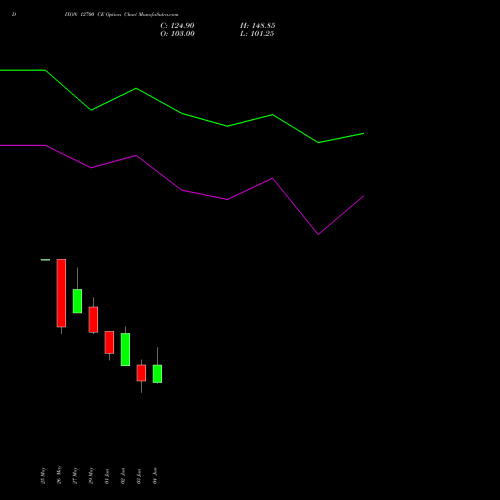
Task: Click the high value H: 148.85
Action: pyautogui.click(x=257, y=26)
